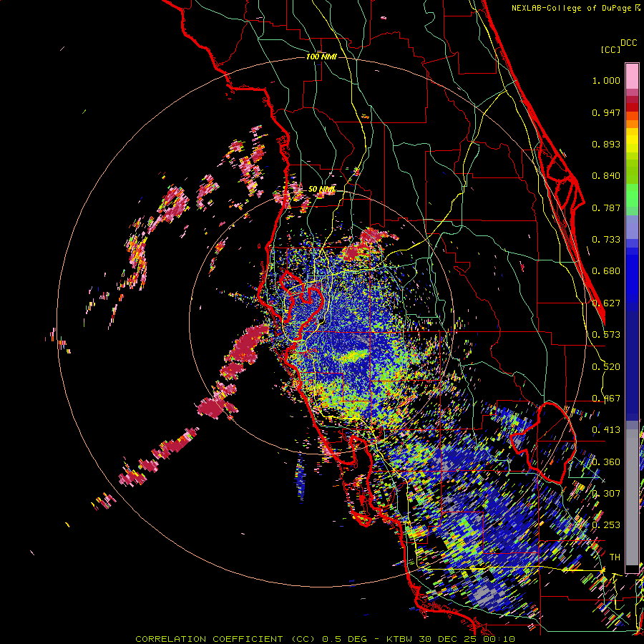This screenshot has width=644, height=644.
Task: Click the radar site marker at ring center
Action: coord(321,321)
